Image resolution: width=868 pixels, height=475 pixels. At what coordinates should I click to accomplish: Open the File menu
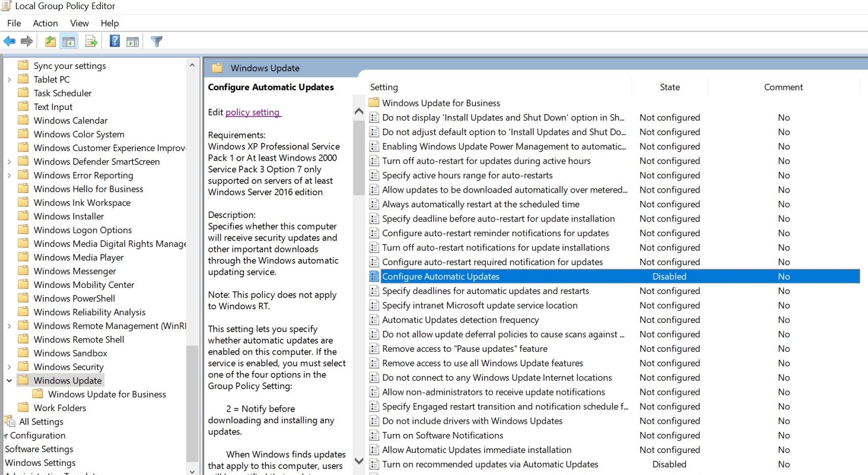(x=14, y=23)
